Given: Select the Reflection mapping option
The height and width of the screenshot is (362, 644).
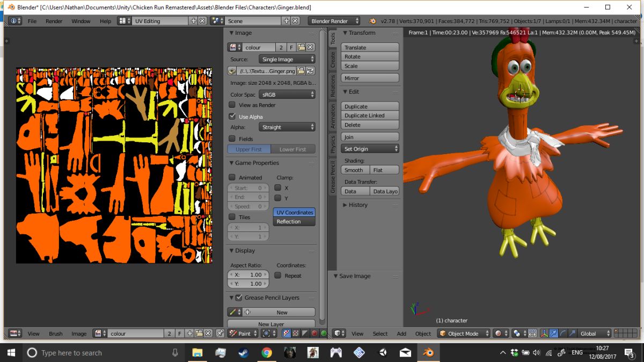Looking at the screenshot, I should tap(294, 221).
